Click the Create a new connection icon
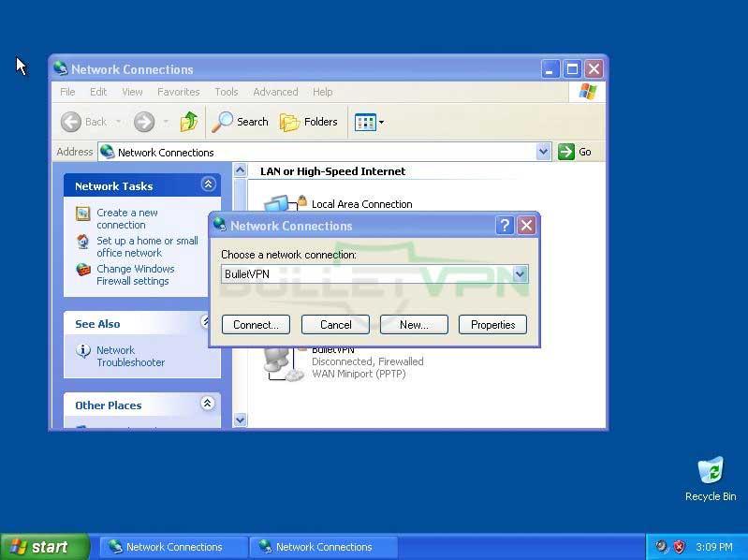The height and width of the screenshot is (560, 748). pos(83,214)
